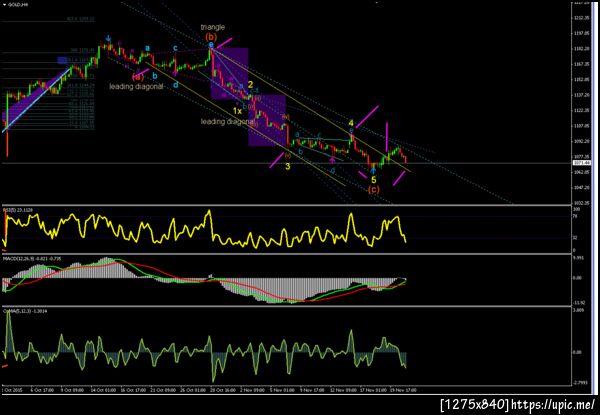Select the orange '(a)' wave label
The image size is (600, 415).
tap(138, 76)
